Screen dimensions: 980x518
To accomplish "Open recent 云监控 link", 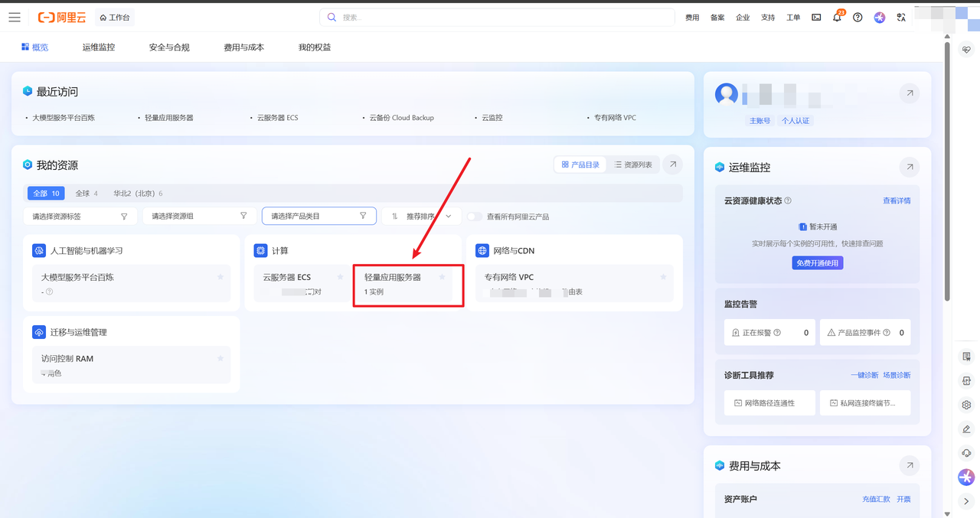I will pos(492,118).
